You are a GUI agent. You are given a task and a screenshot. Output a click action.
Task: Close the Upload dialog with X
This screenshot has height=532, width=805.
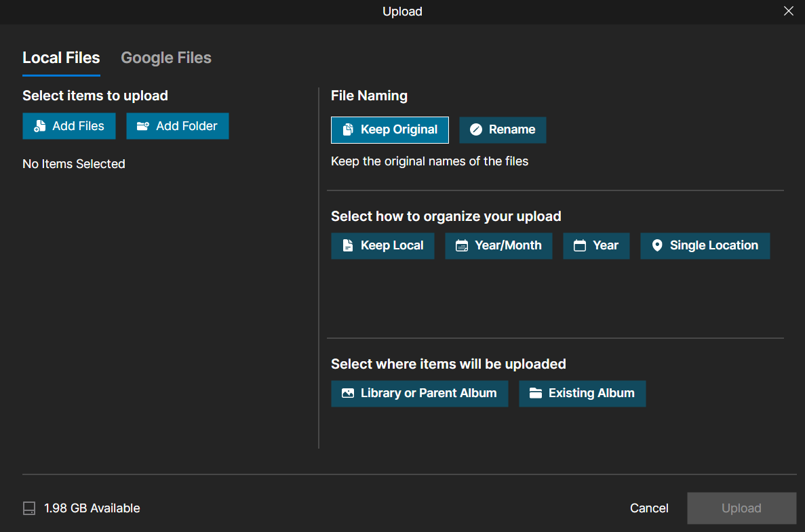tap(789, 12)
